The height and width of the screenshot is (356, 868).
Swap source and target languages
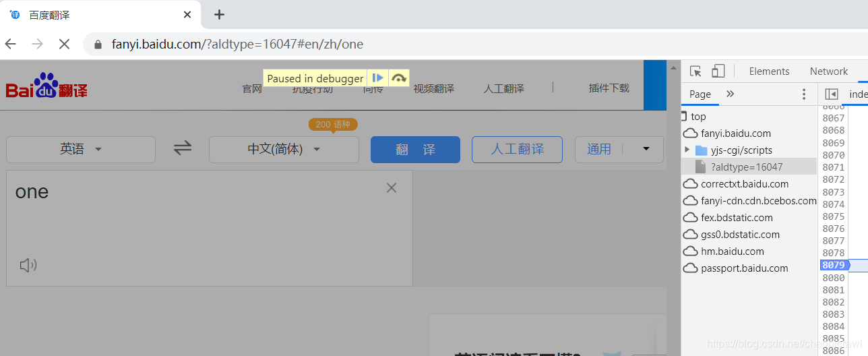(x=183, y=148)
